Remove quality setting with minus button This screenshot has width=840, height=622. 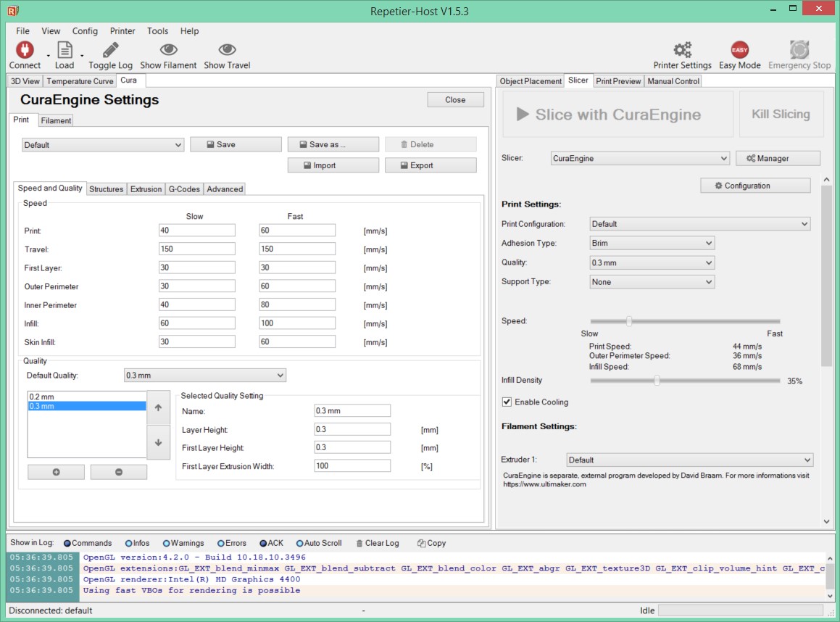[119, 472]
